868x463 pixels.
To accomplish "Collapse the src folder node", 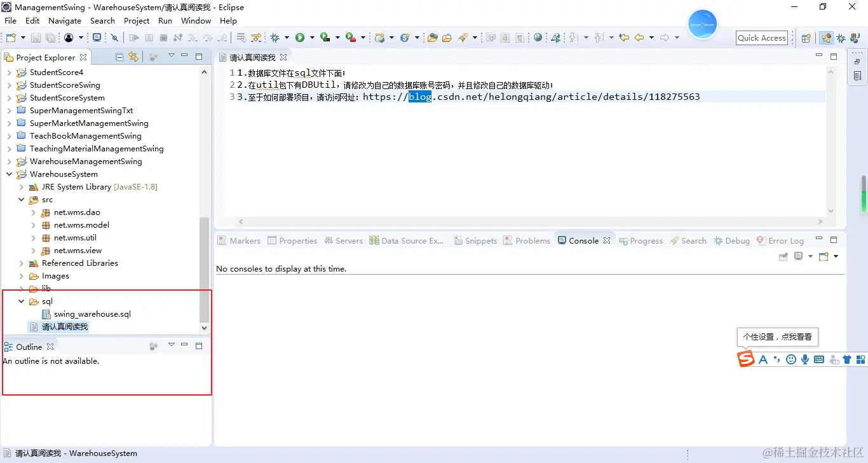I will pos(21,200).
